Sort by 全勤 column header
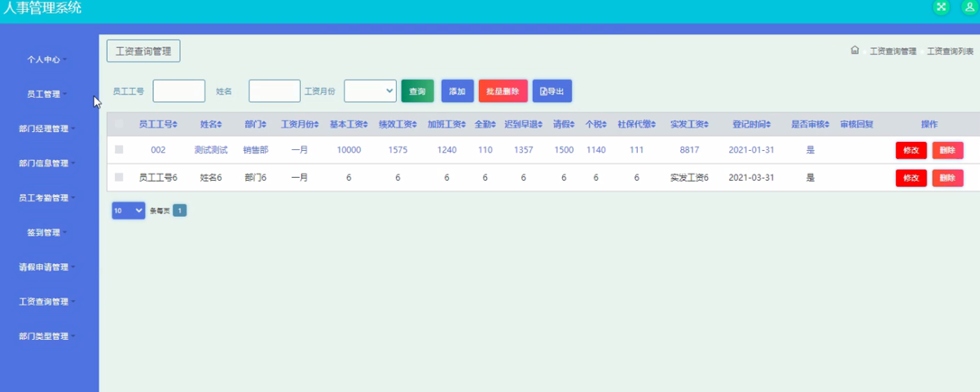 coord(485,125)
